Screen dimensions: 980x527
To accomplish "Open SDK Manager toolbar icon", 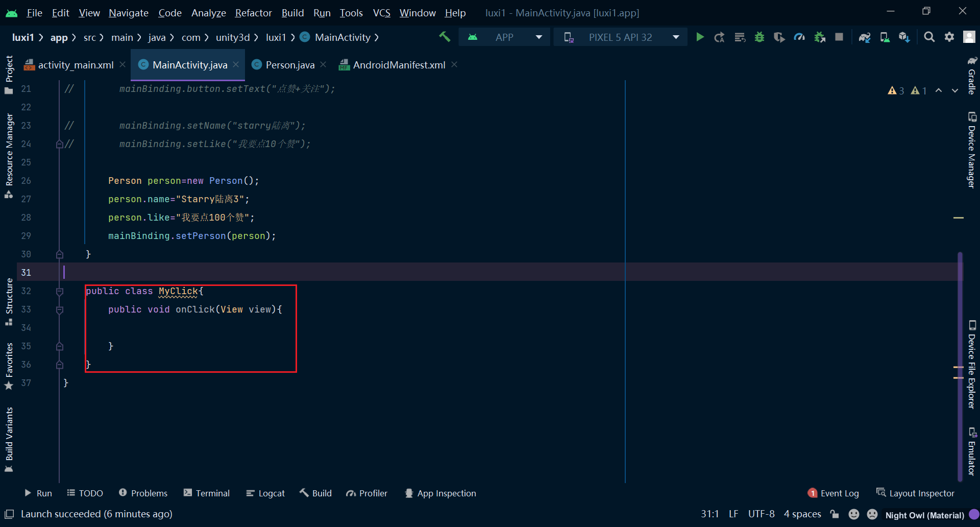I will click(904, 37).
